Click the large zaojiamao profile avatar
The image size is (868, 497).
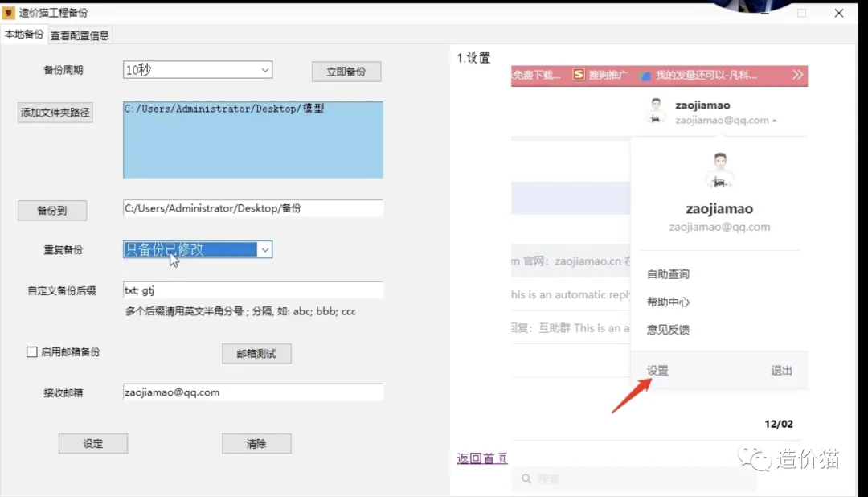pos(719,170)
